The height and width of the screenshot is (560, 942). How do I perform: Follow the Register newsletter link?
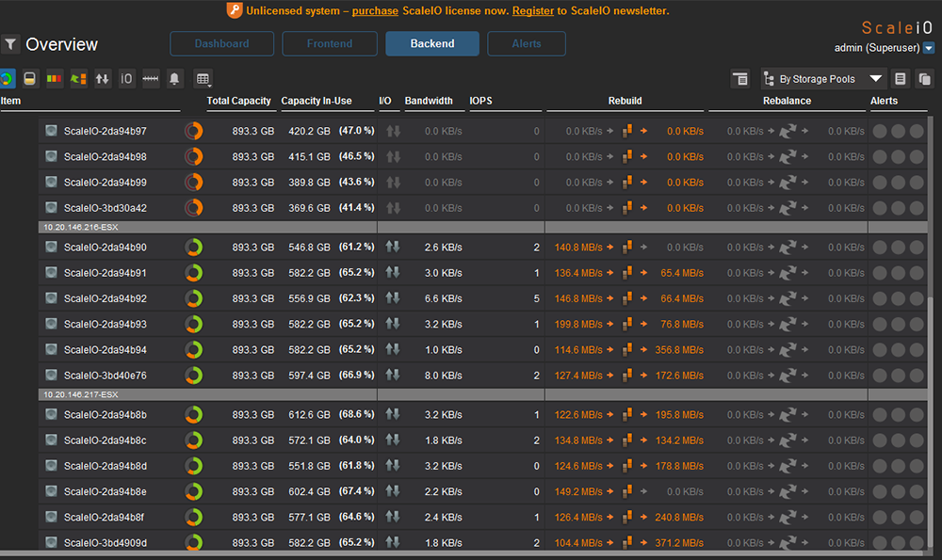tap(533, 10)
